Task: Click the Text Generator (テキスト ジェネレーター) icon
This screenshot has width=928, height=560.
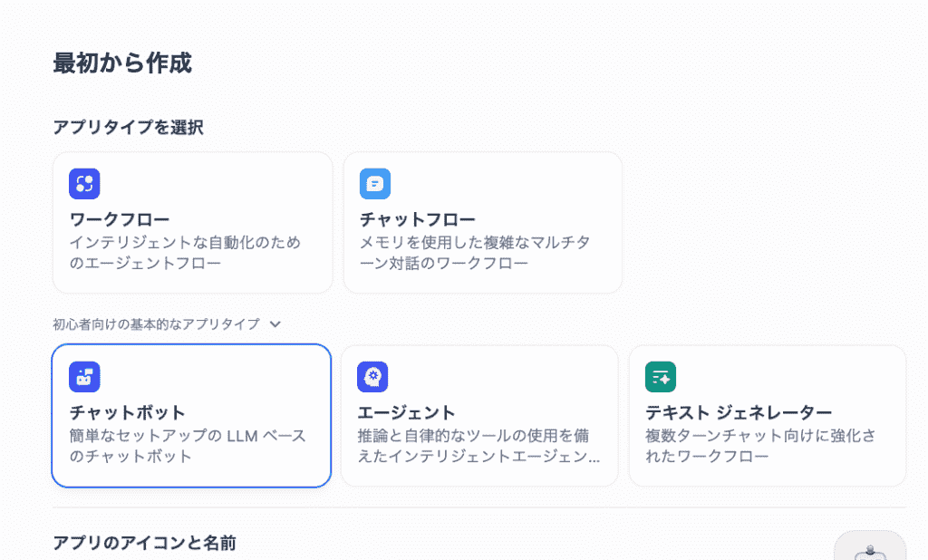Action: [661, 377]
